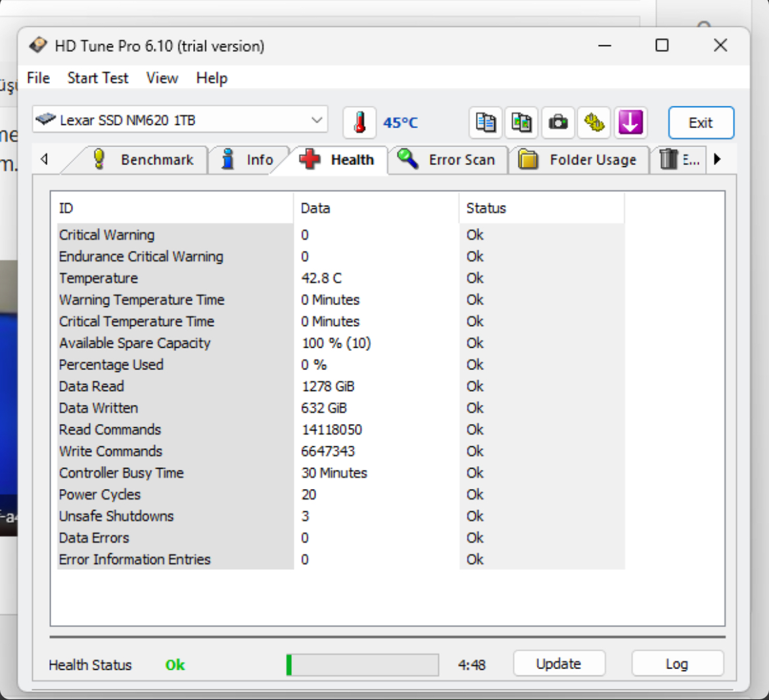The height and width of the screenshot is (700, 769).
Task: Select the Critical Warning row
Action: pyautogui.click(x=340, y=235)
